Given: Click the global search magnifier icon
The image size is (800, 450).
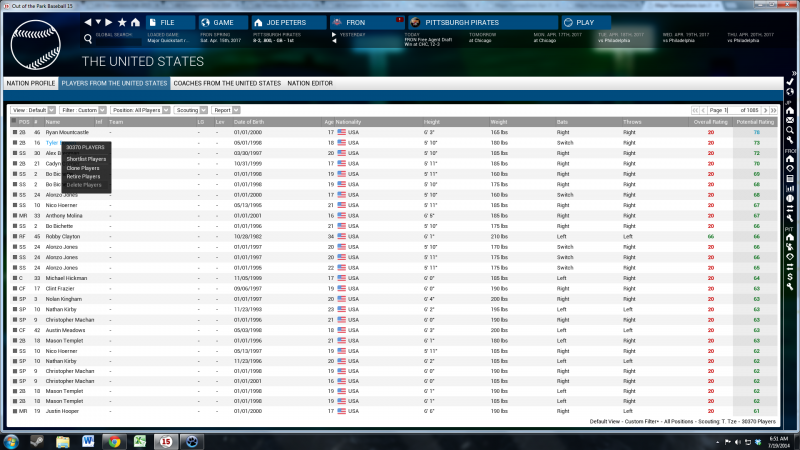Looking at the screenshot, I should (x=88, y=39).
